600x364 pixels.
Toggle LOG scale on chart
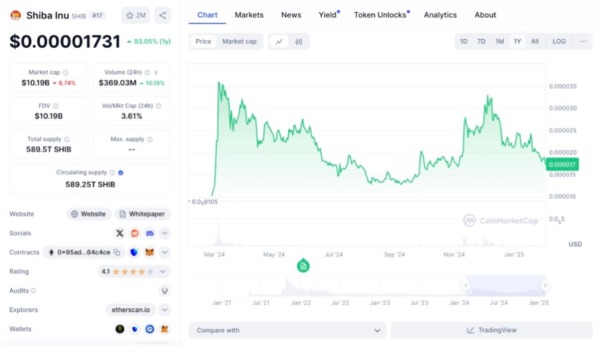(x=558, y=42)
